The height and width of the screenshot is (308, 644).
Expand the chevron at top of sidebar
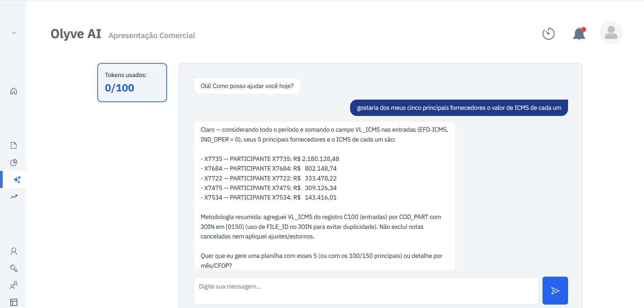point(14,33)
